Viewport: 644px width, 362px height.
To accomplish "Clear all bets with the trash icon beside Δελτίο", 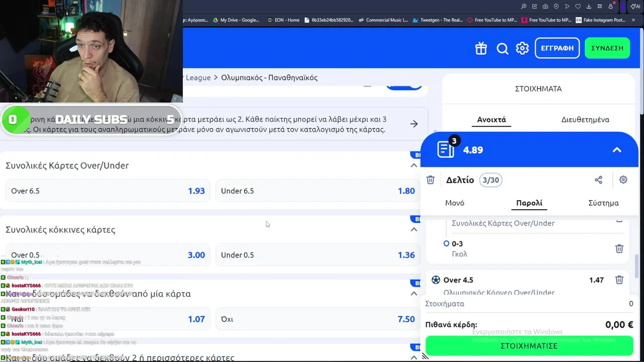I will click(x=430, y=180).
